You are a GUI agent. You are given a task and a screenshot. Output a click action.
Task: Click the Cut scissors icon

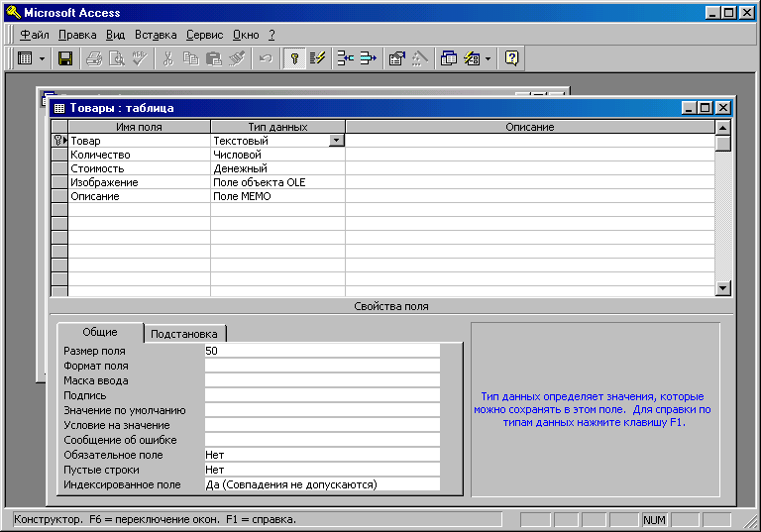point(168,58)
